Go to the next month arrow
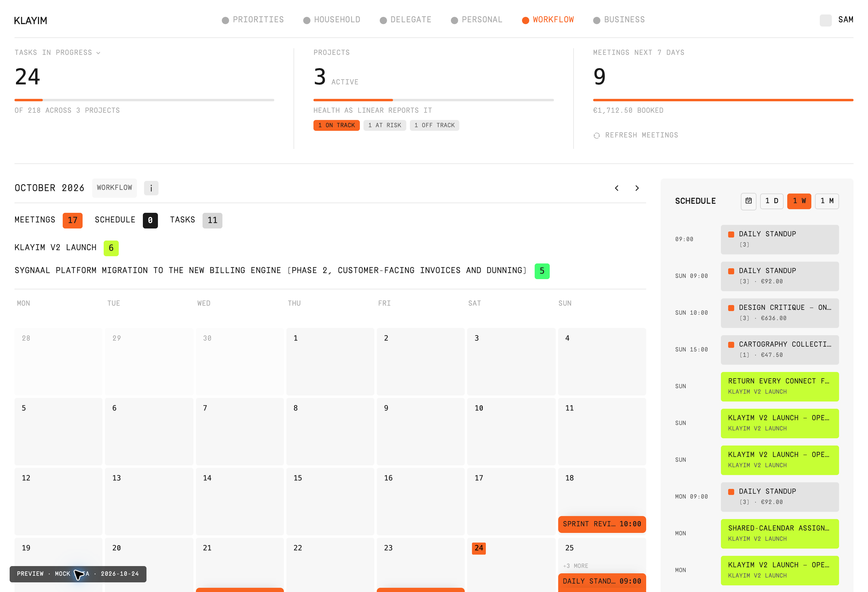 637,188
